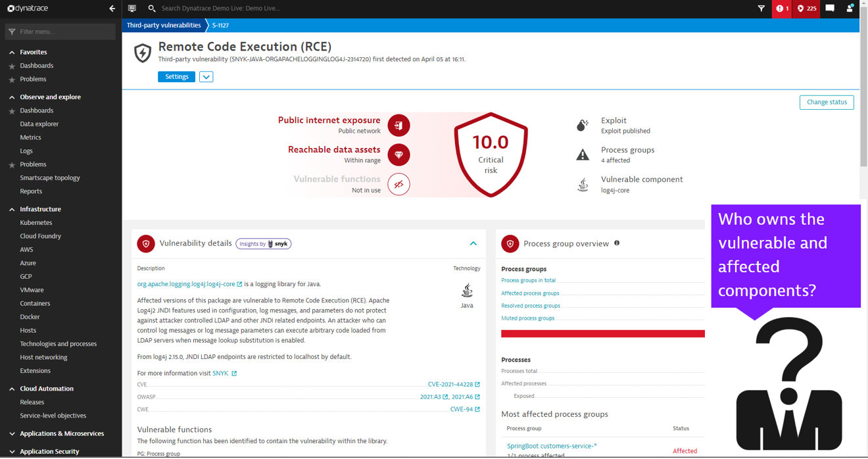Expand the Applications & Microservices section

point(12,434)
